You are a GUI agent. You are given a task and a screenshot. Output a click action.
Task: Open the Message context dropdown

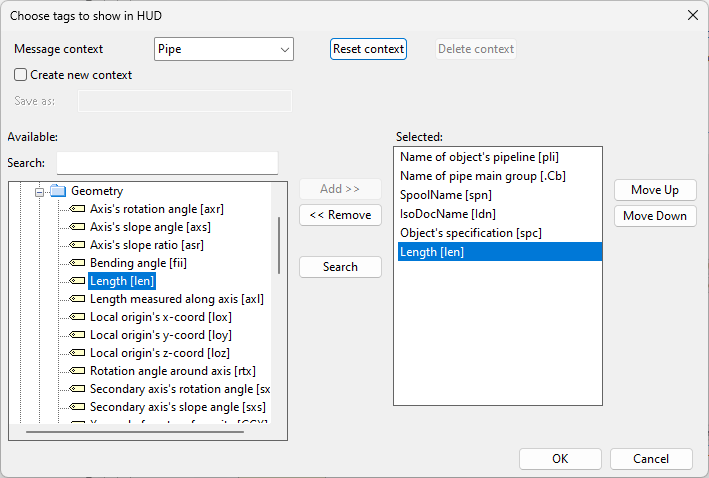223,49
